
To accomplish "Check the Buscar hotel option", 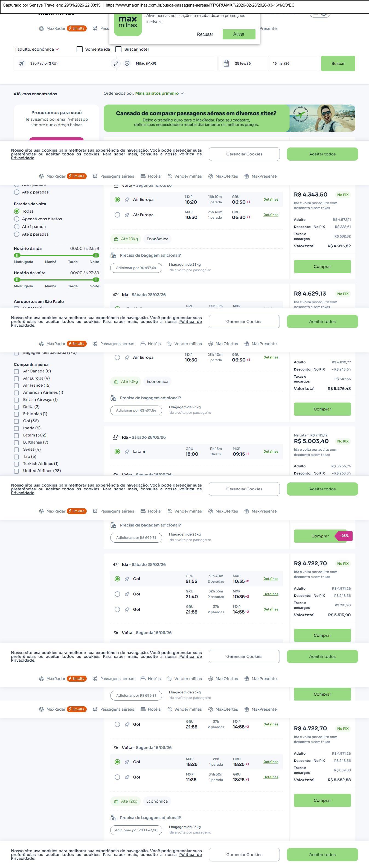I will [118, 49].
